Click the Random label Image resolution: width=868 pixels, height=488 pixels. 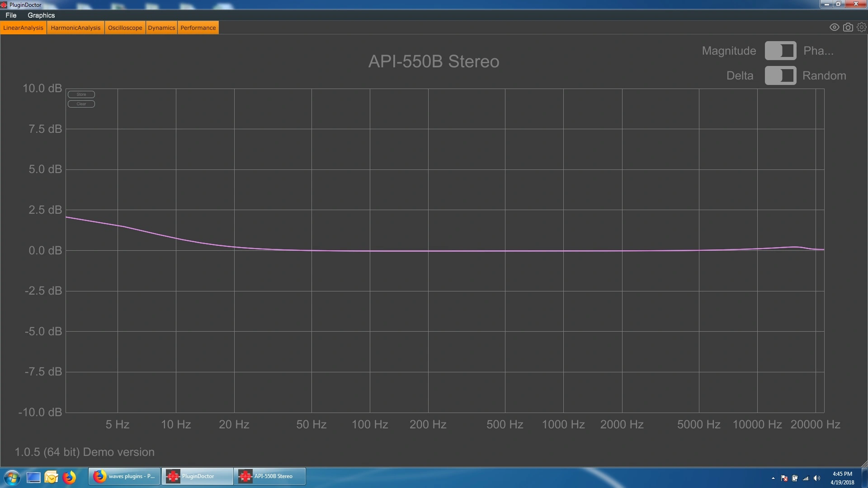[x=824, y=75]
